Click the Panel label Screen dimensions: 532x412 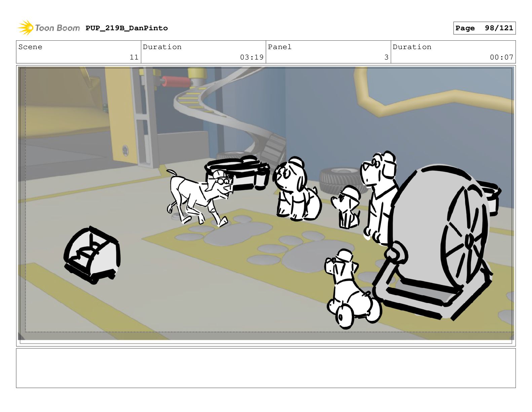click(280, 47)
